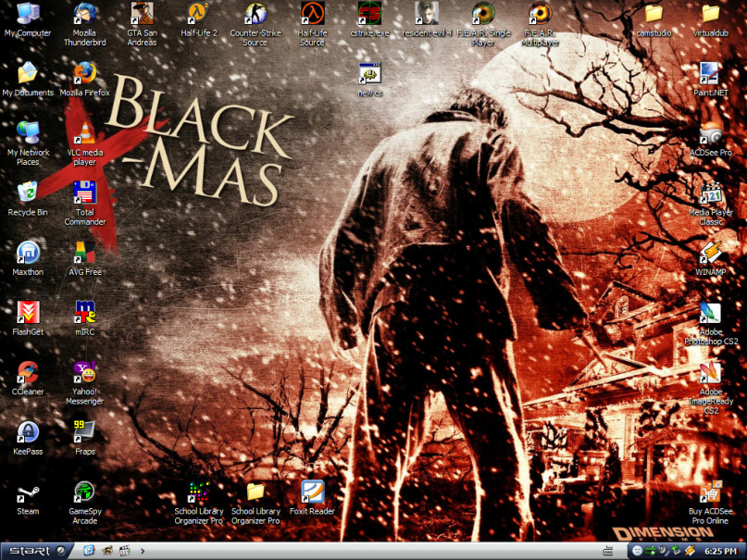
Task: Select the Fraps icon
Action: tap(85, 438)
